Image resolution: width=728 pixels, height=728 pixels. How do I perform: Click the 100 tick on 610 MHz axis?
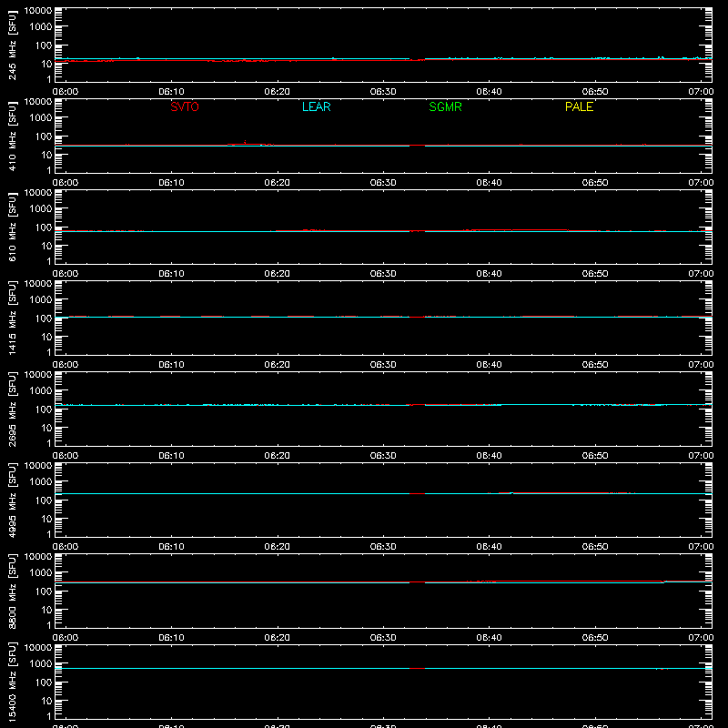44,227
